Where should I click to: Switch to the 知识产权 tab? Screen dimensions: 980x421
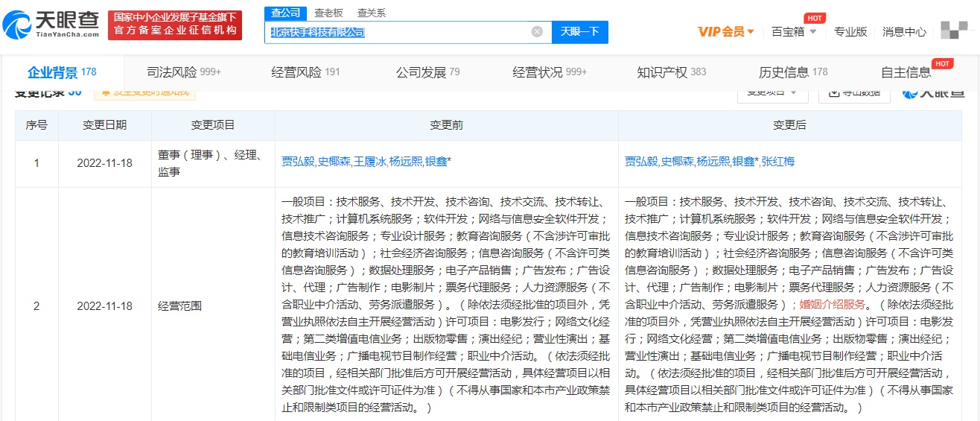click(x=672, y=72)
